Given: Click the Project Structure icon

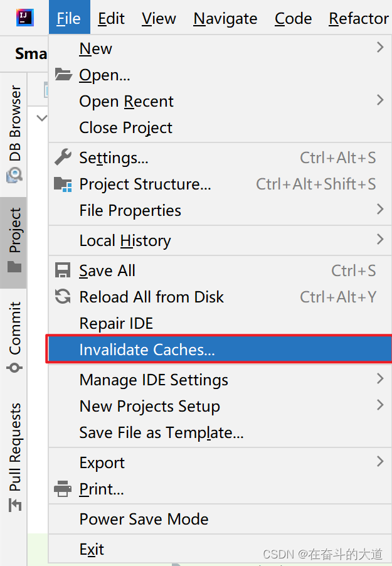Looking at the screenshot, I should point(63,184).
